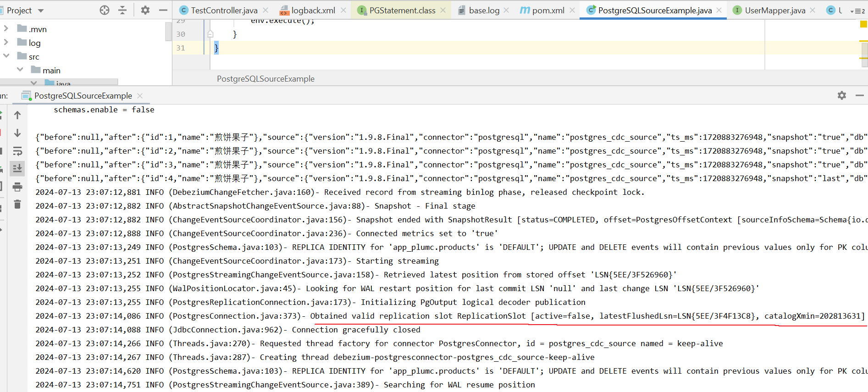
Task: Clear all console output with trash icon
Action: click(x=17, y=204)
